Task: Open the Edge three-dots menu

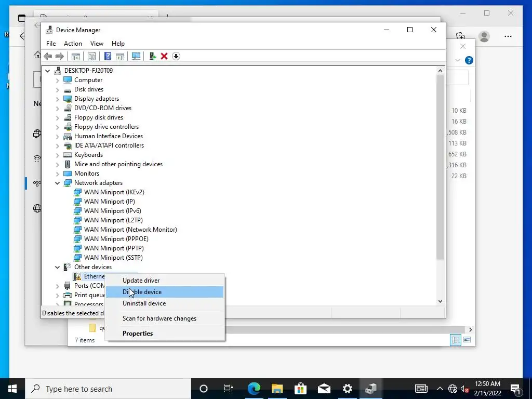Action: (508, 36)
